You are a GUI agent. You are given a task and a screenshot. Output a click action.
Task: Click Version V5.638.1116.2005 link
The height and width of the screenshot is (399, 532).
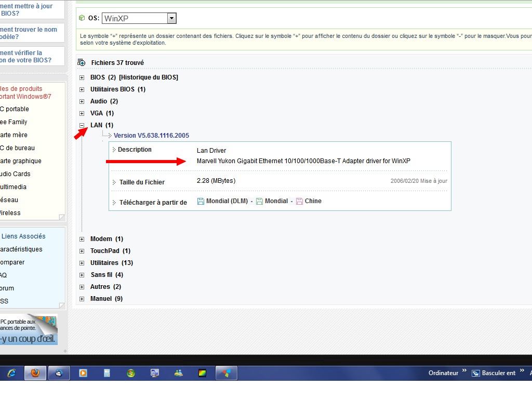[x=151, y=136]
